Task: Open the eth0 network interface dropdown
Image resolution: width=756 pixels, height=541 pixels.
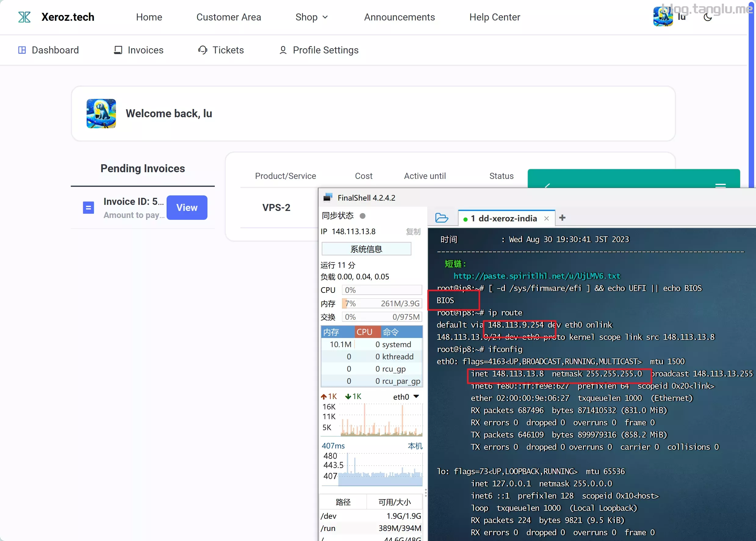Action: pyautogui.click(x=406, y=397)
